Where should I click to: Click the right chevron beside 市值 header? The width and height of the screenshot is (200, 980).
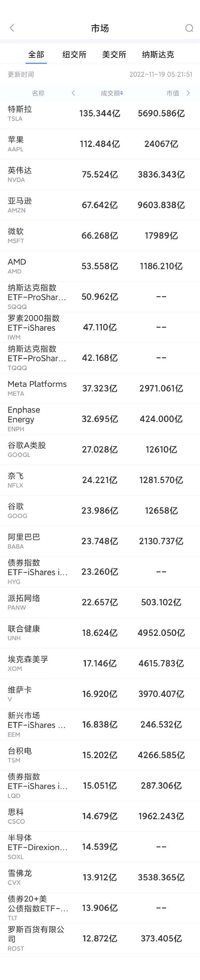[x=188, y=93]
